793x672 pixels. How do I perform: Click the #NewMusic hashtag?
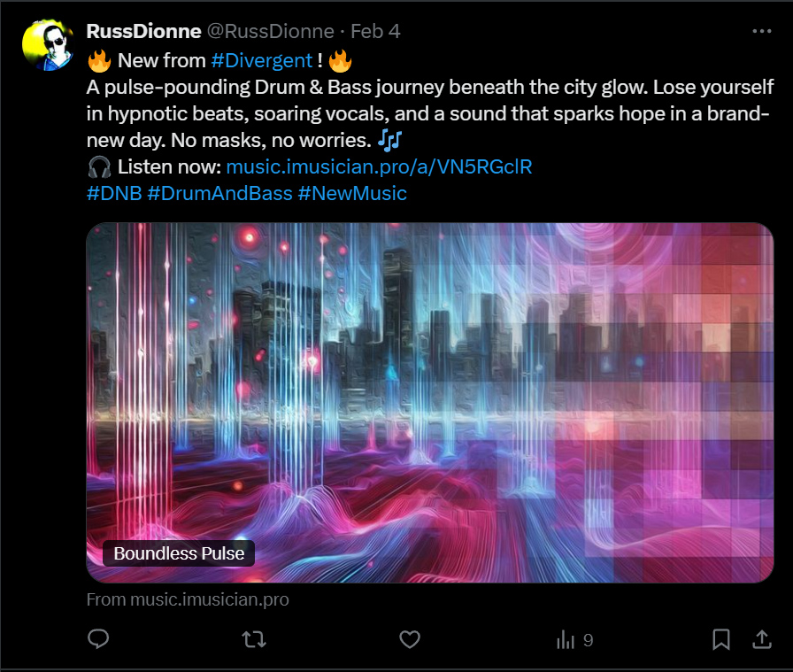pos(352,193)
